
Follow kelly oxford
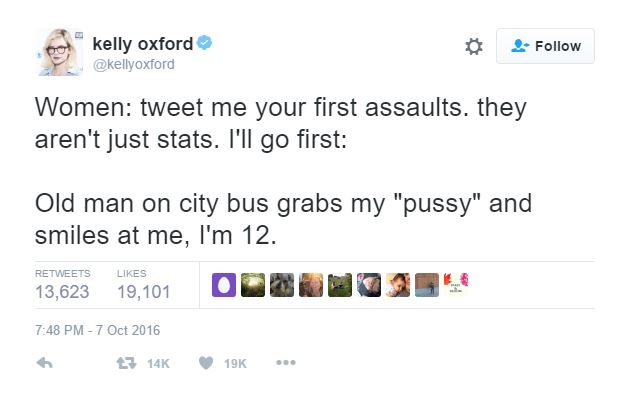click(545, 46)
